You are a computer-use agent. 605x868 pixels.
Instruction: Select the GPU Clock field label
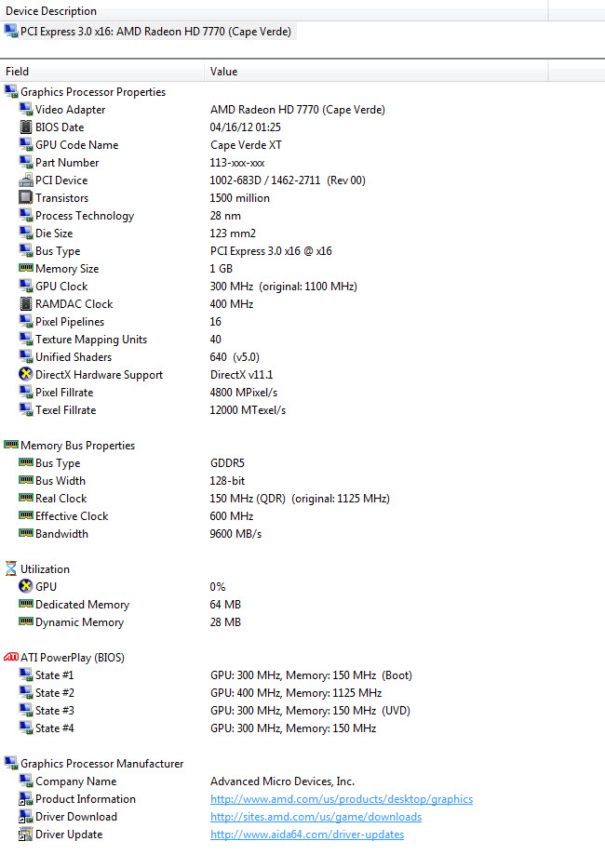coord(61,287)
